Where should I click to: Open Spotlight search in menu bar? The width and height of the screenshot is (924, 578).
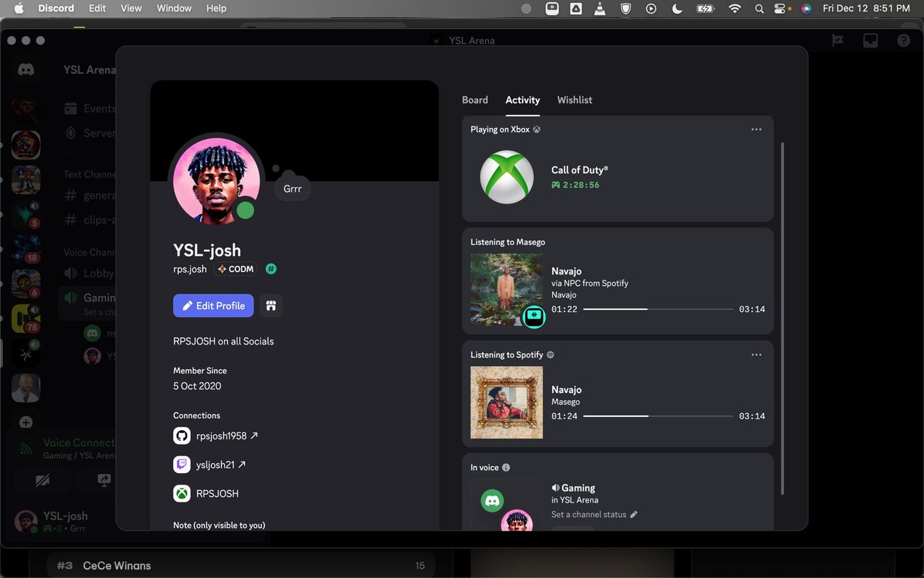point(759,8)
